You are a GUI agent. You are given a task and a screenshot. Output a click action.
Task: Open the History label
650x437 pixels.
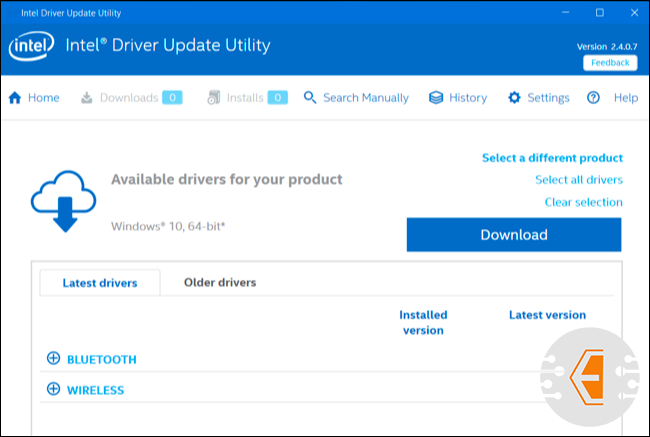(x=468, y=98)
